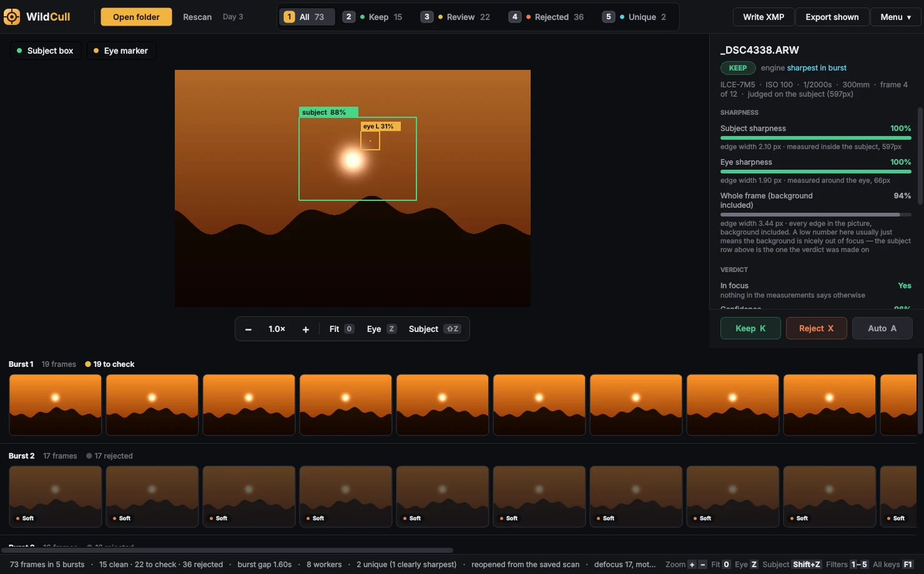The height and width of the screenshot is (574, 924).
Task: Click the status bar zoom minus key
Action: (702, 564)
